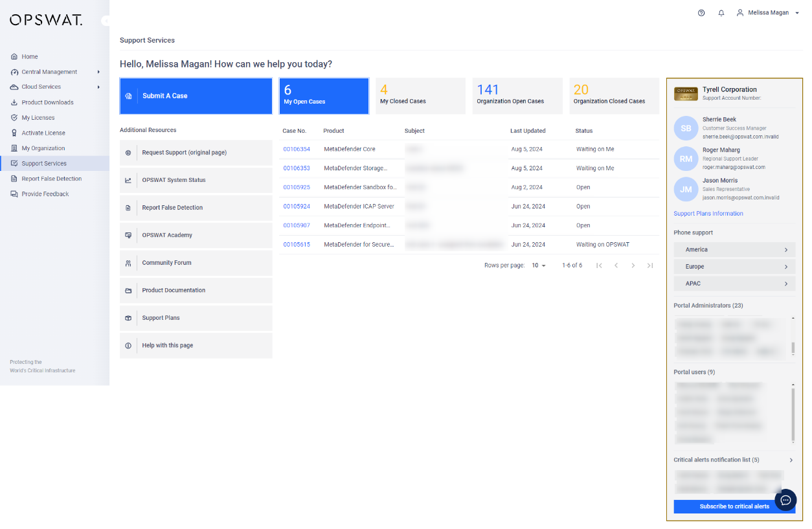Open case number 00105615
812x529 pixels.
pyautogui.click(x=297, y=245)
